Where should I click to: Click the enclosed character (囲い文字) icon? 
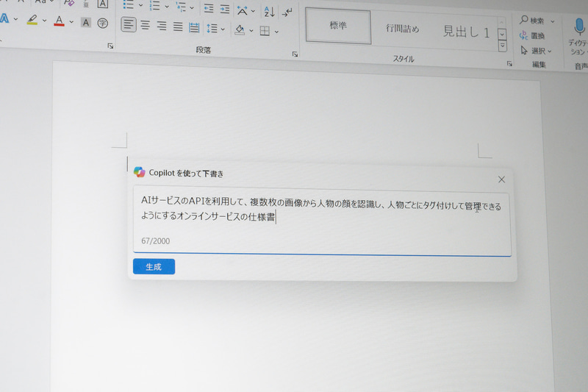click(102, 24)
